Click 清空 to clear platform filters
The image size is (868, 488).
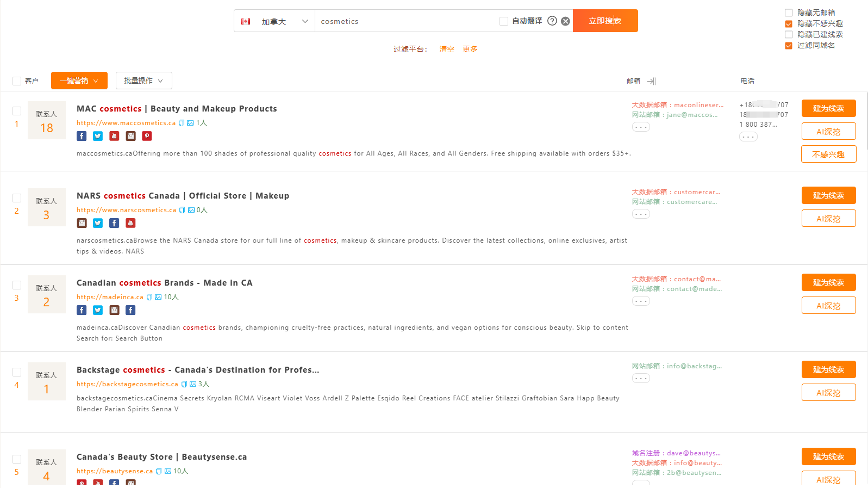click(x=447, y=49)
